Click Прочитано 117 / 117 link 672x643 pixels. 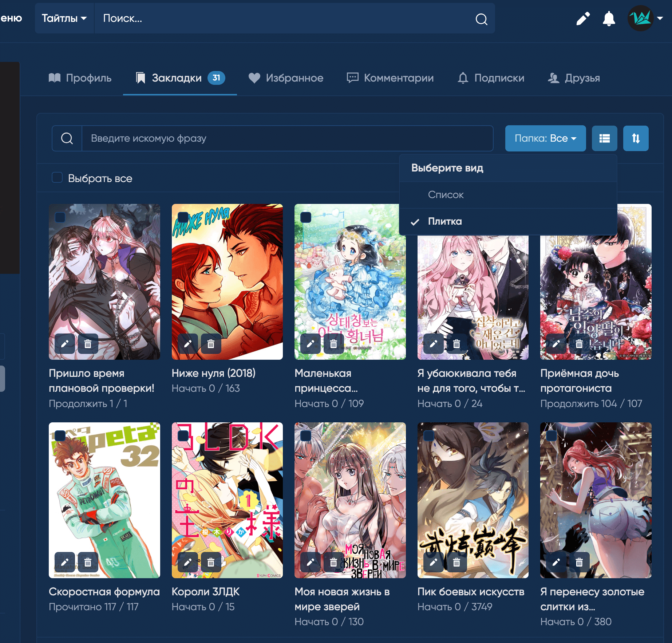click(x=94, y=607)
